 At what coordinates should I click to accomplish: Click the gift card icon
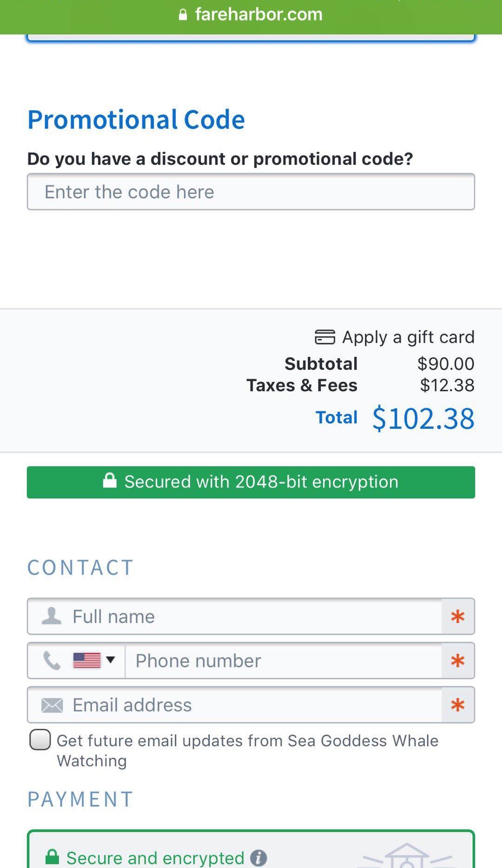pyautogui.click(x=324, y=337)
